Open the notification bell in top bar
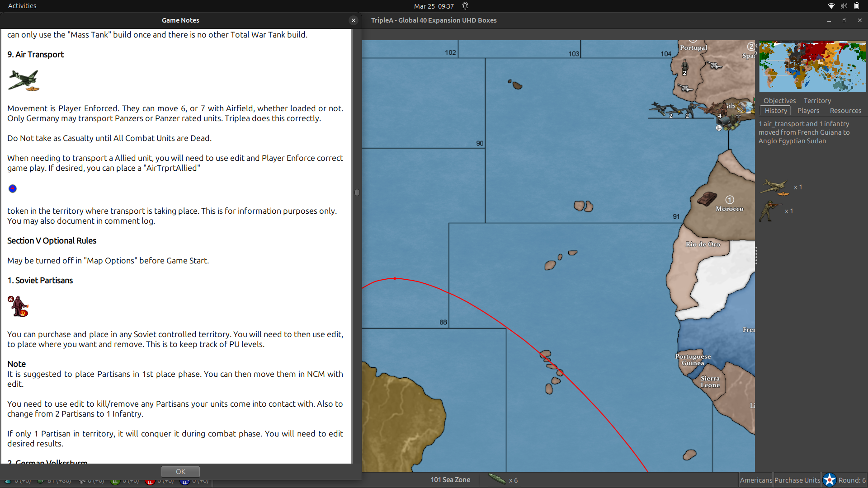The width and height of the screenshot is (868, 488). tap(465, 6)
